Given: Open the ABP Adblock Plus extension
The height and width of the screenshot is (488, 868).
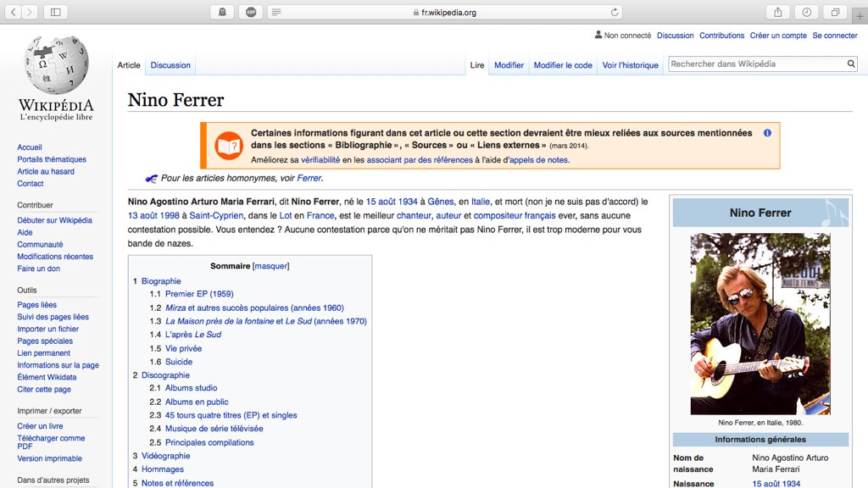Looking at the screenshot, I should pyautogui.click(x=251, y=12).
